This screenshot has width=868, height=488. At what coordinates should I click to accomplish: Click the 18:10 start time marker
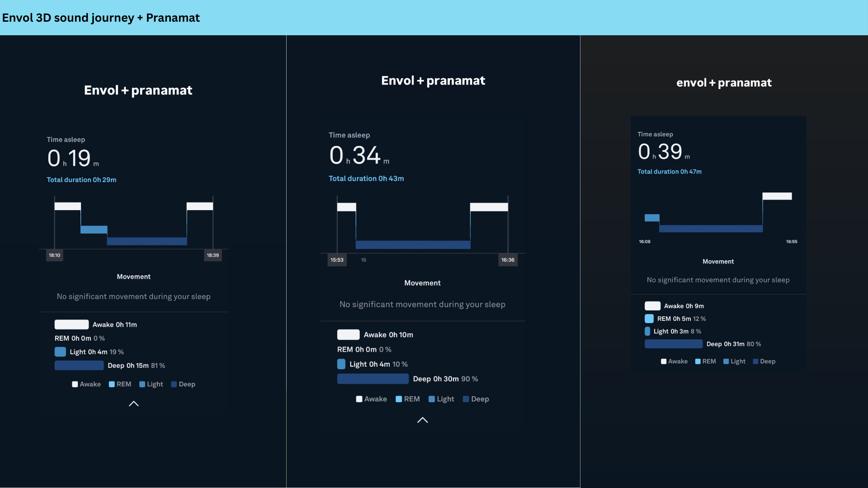coord(54,255)
